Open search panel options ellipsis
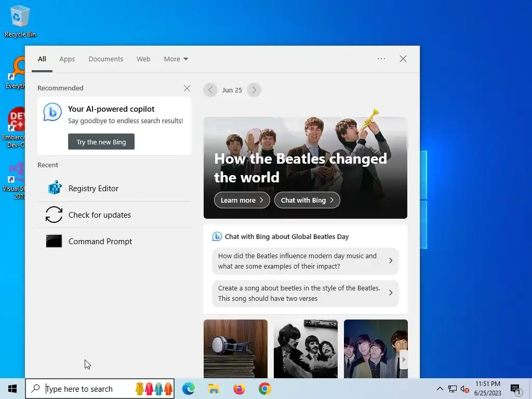This screenshot has height=399, width=532. point(381,59)
